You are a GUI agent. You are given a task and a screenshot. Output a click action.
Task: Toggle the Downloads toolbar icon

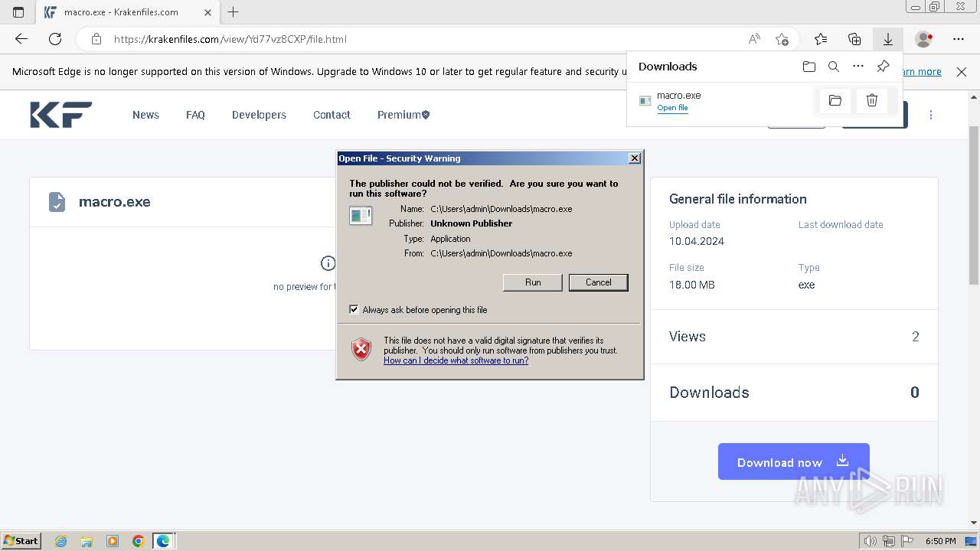click(x=888, y=39)
